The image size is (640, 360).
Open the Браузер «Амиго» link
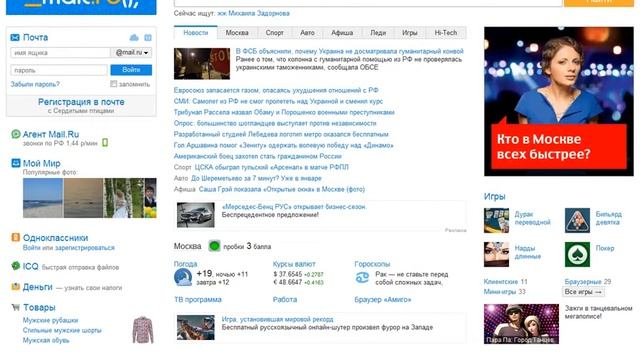(x=383, y=300)
